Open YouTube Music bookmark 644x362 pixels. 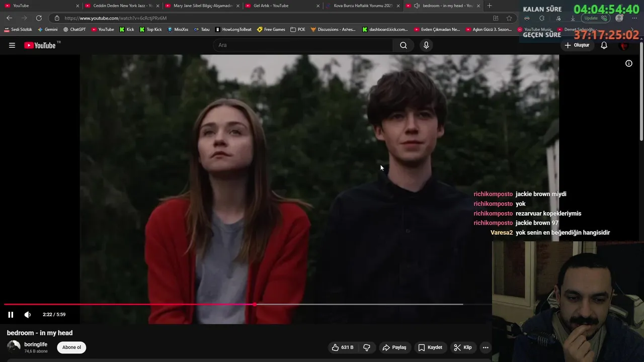pyautogui.click(x=535, y=30)
